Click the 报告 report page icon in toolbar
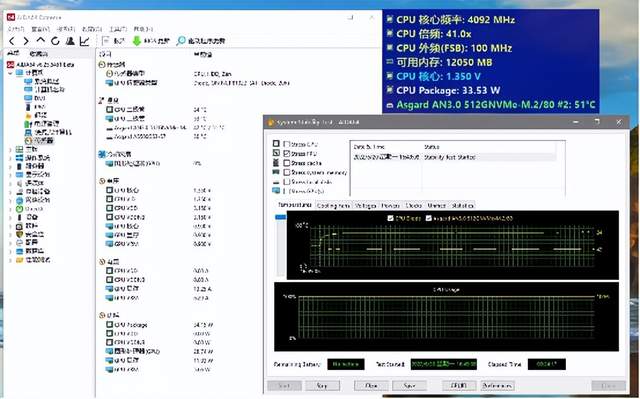This screenshot has height=399, width=640. [x=107, y=41]
